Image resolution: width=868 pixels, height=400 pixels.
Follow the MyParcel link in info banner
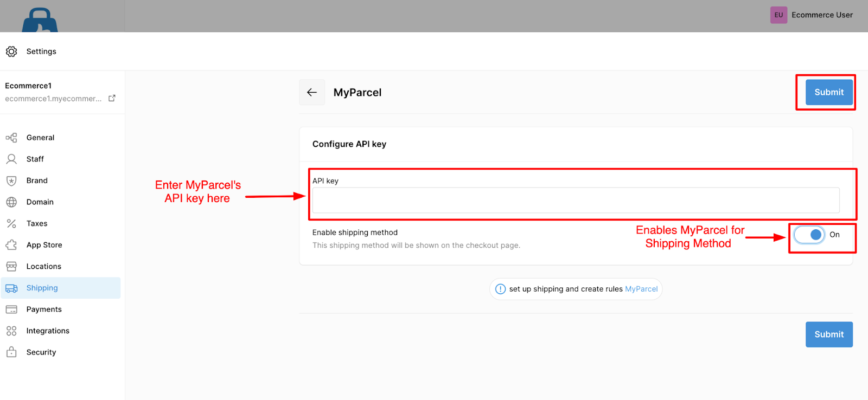click(641, 289)
